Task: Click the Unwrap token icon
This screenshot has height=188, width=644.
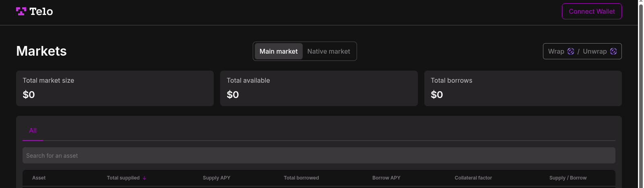Action: [613, 51]
